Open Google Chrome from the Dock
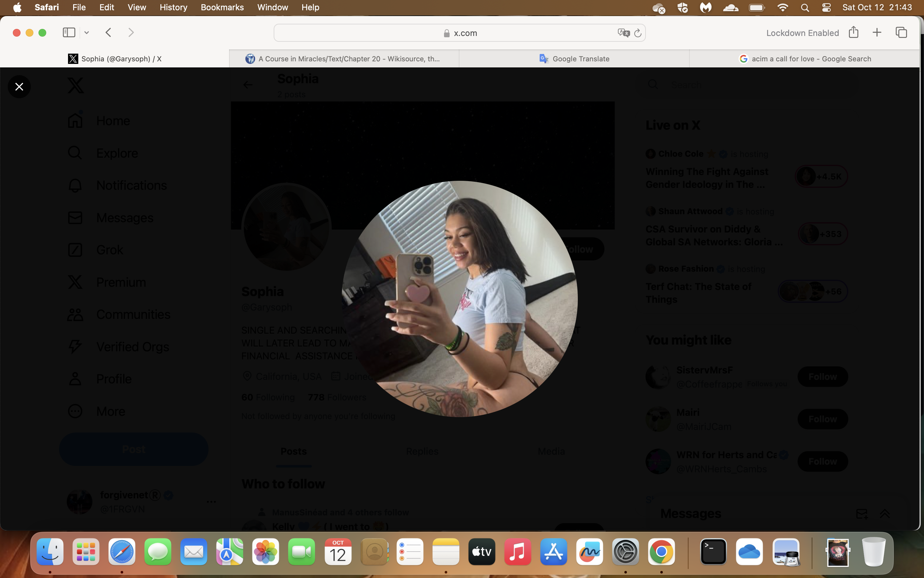Image resolution: width=924 pixels, height=578 pixels. 661,552
